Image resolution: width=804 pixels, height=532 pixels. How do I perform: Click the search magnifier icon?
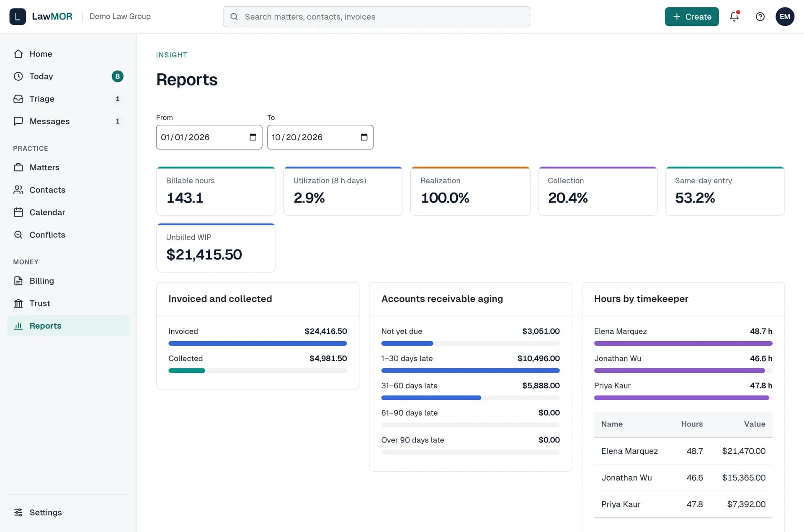[x=234, y=17]
